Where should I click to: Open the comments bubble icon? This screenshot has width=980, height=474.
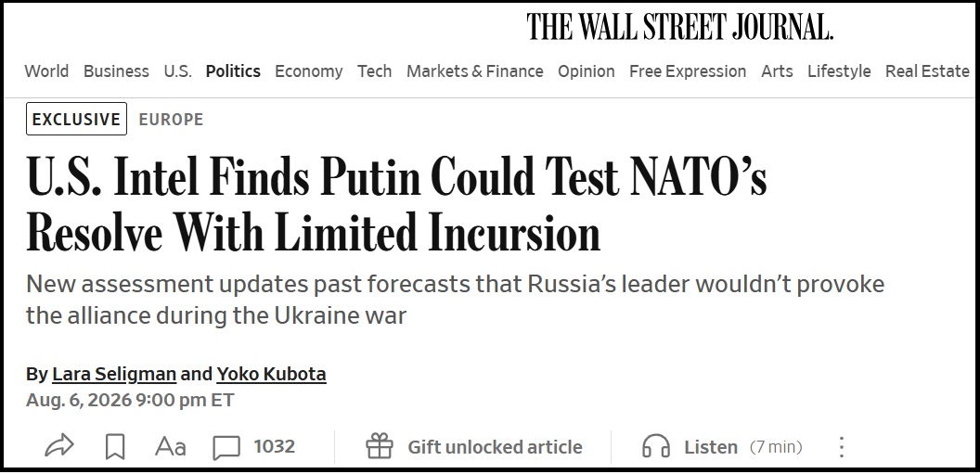pyautogui.click(x=226, y=448)
